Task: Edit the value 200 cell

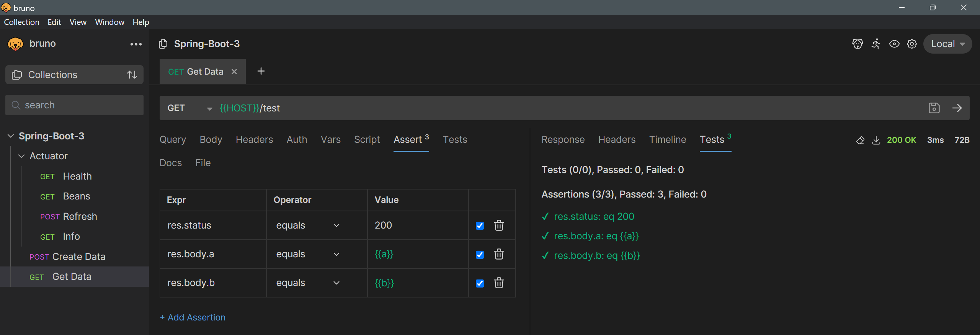Action: coord(418,225)
